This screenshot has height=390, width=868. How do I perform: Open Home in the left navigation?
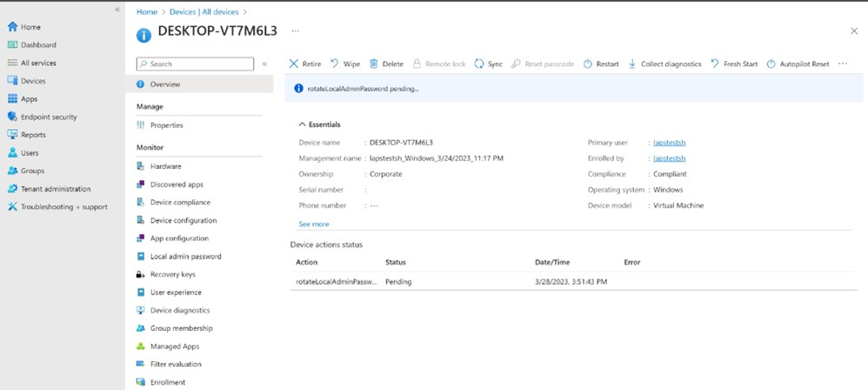click(23, 27)
